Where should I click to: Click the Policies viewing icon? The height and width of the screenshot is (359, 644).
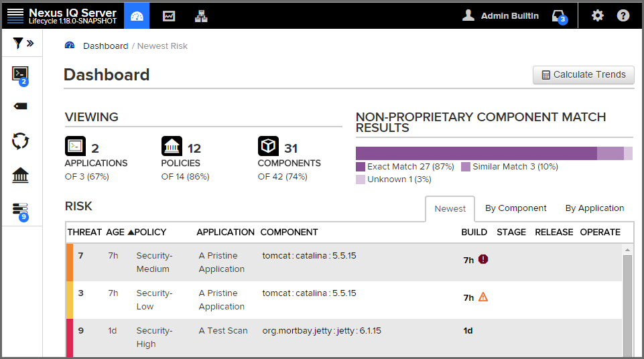tap(172, 146)
